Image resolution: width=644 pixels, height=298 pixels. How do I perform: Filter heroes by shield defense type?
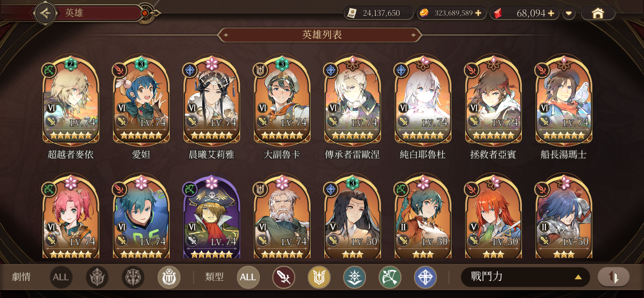pos(319,277)
